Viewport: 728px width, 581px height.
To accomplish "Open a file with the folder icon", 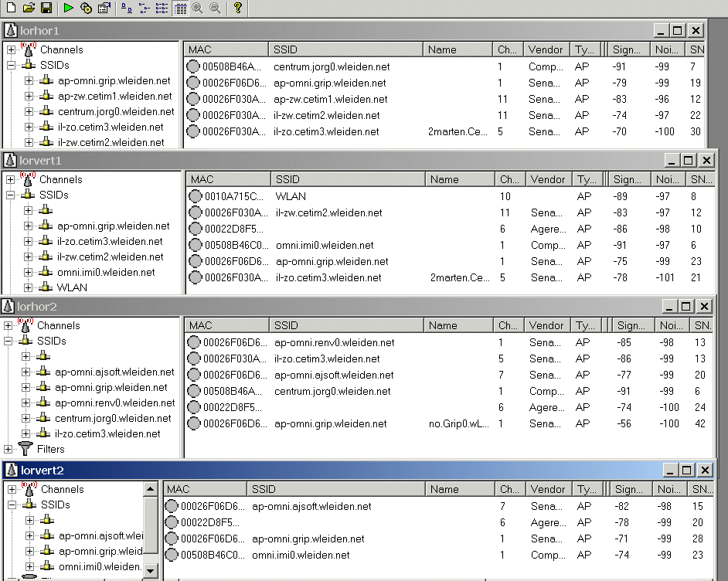I will pos(29,8).
